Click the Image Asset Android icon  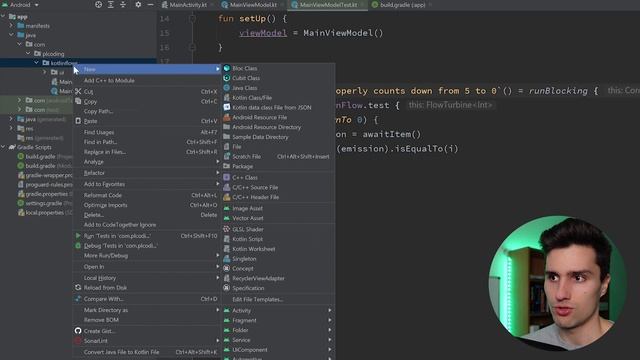point(227,208)
